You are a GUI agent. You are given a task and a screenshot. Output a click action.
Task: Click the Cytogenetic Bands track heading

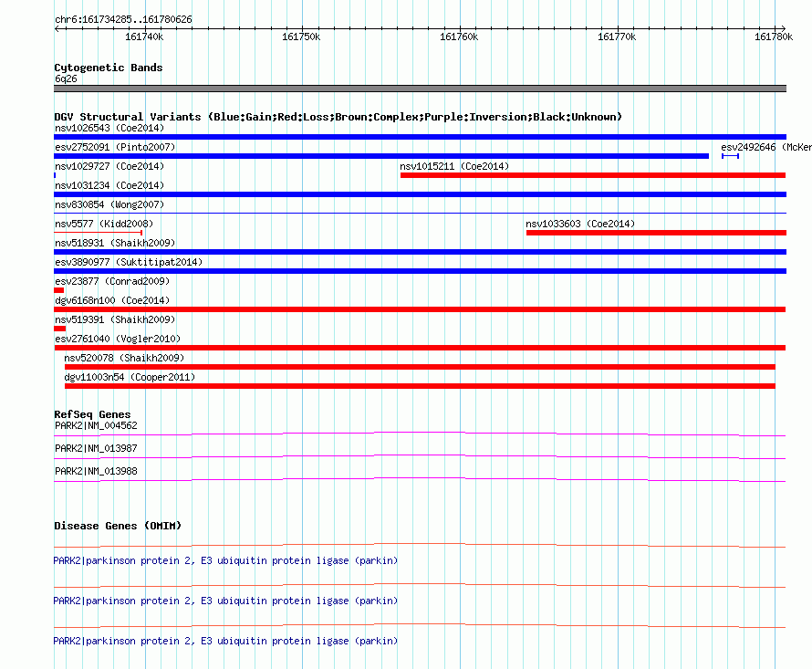tap(109, 68)
